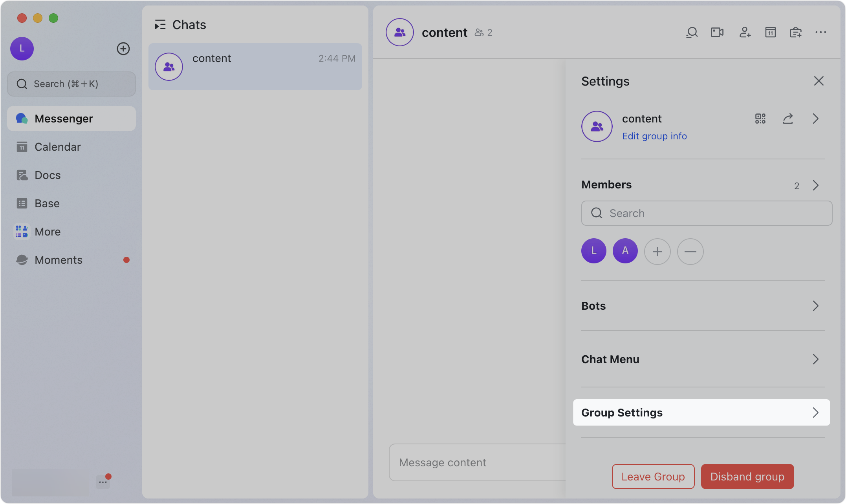Expand the Bots section
Image resolution: width=846 pixels, height=504 pixels.
point(703,306)
